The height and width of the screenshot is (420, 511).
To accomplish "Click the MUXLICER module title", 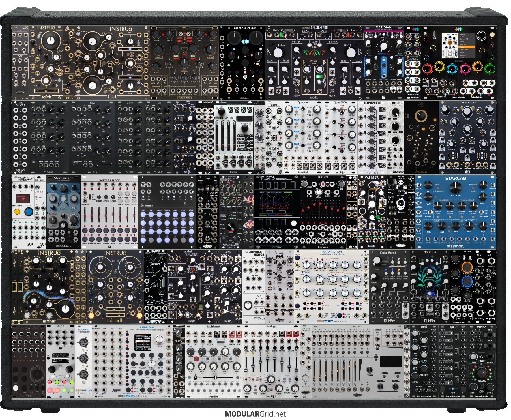I will [x=323, y=177].
